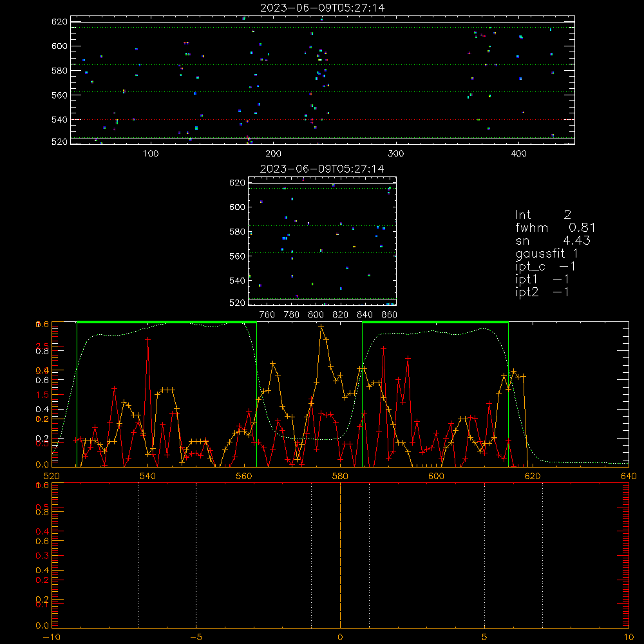Image resolution: width=644 pixels, height=644 pixels.
Task: Select x-axis label 5 on bottom plot
Action: pos(485,637)
